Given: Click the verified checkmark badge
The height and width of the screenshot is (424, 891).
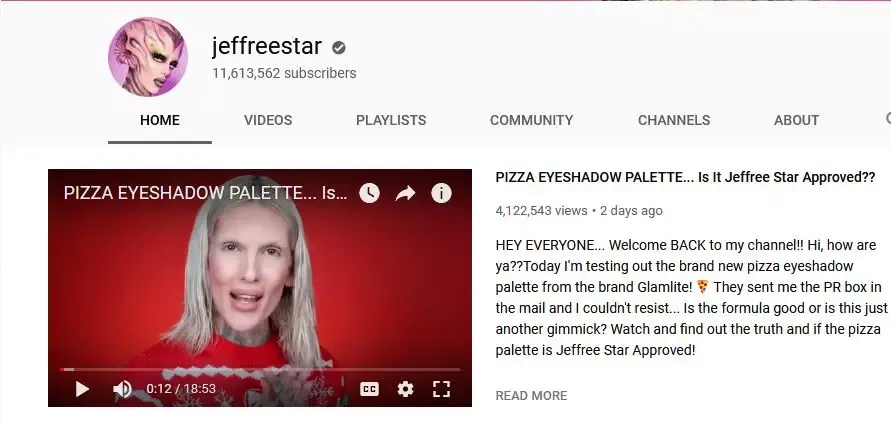Looking at the screenshot, I should pos(339,48).
